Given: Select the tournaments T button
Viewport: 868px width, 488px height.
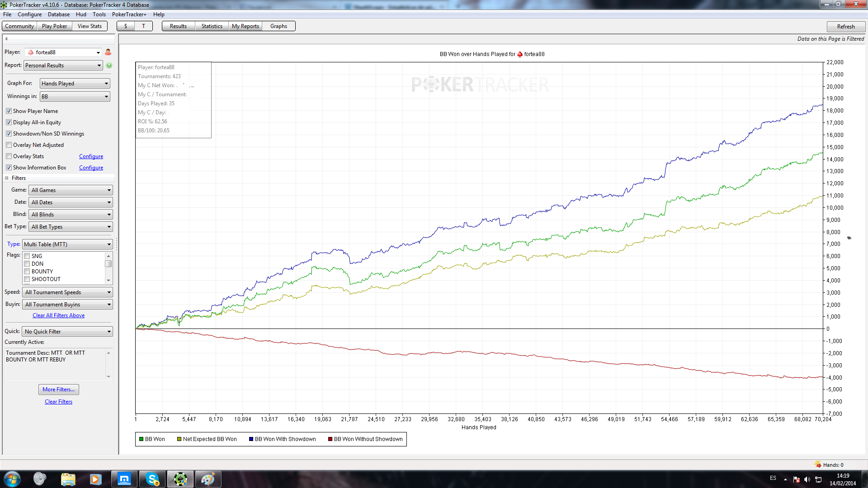Looking at the screenshot, I should pyautogui.click(x=144, y=26).
